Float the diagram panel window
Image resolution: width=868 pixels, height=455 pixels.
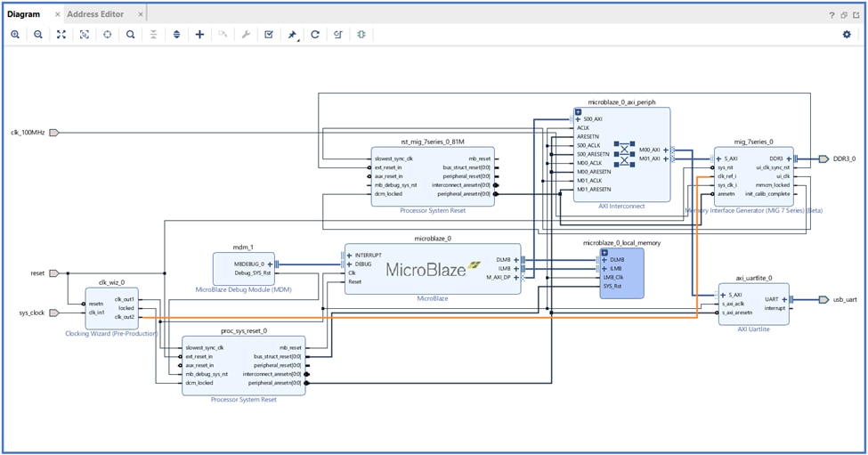coord(844,15)
